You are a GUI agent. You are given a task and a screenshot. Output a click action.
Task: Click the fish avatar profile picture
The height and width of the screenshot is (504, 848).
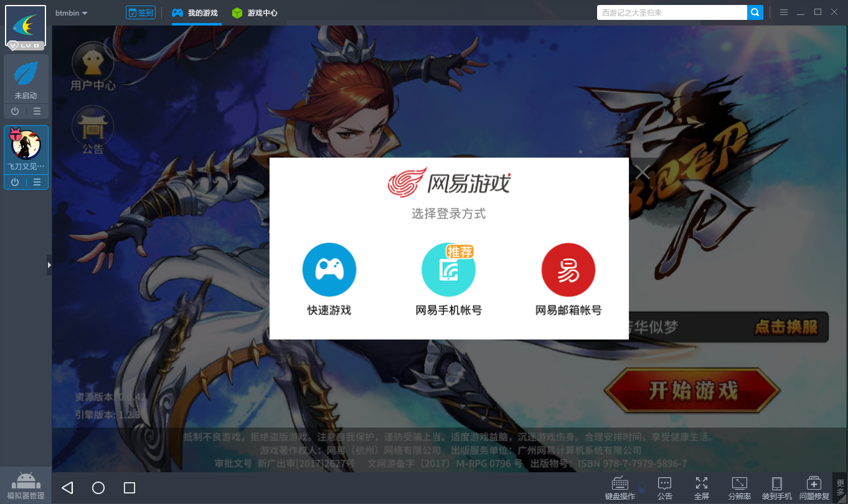26,26
